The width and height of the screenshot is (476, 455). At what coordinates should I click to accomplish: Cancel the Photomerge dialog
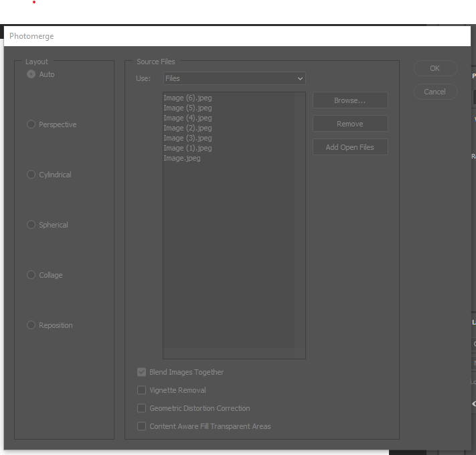(x=435, y=92)
